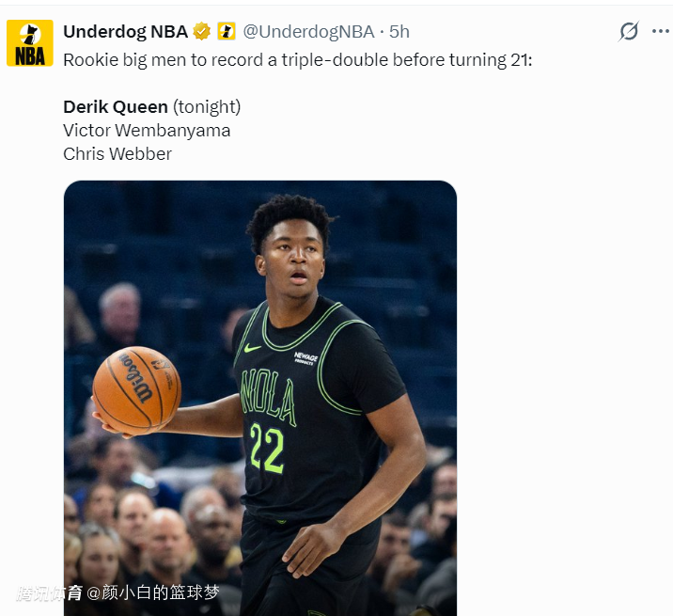Click the Victor Wembanyama text line
This screenshot has width=673, height=616.
pos(147,130)
